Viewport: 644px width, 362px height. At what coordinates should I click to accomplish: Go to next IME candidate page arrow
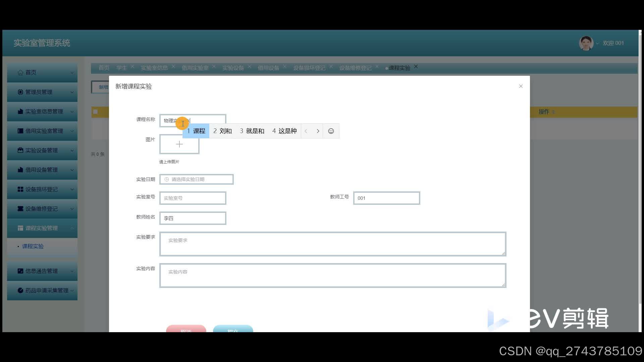[x=318, y=131]
